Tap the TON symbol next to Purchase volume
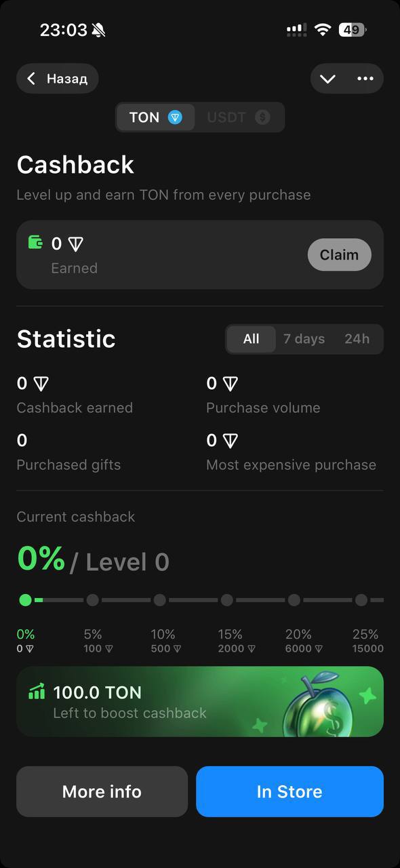The image size is (400, 868). [x=231, y=384]
